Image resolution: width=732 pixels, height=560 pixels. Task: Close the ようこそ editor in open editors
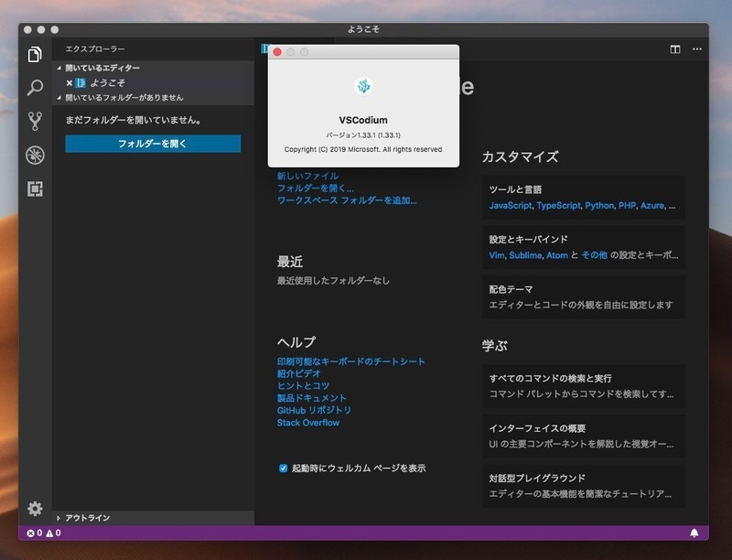point(70,82)
